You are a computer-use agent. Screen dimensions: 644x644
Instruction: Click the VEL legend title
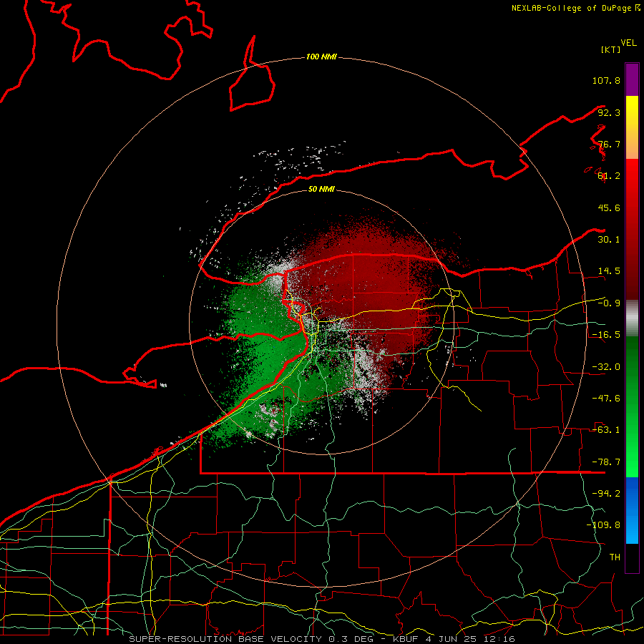(628, 43)
